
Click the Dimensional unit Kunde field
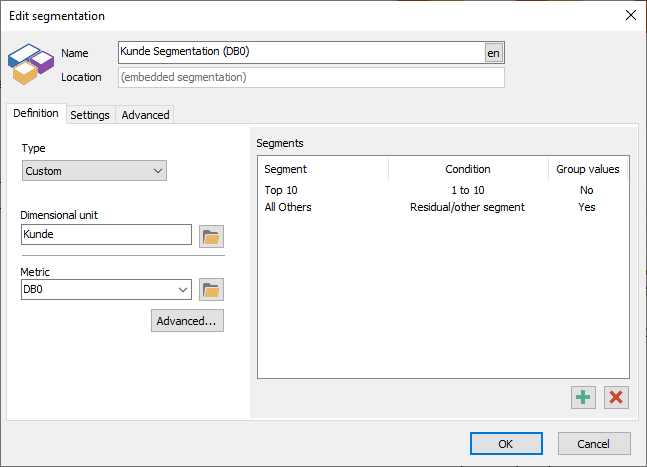tap(106, 234)
